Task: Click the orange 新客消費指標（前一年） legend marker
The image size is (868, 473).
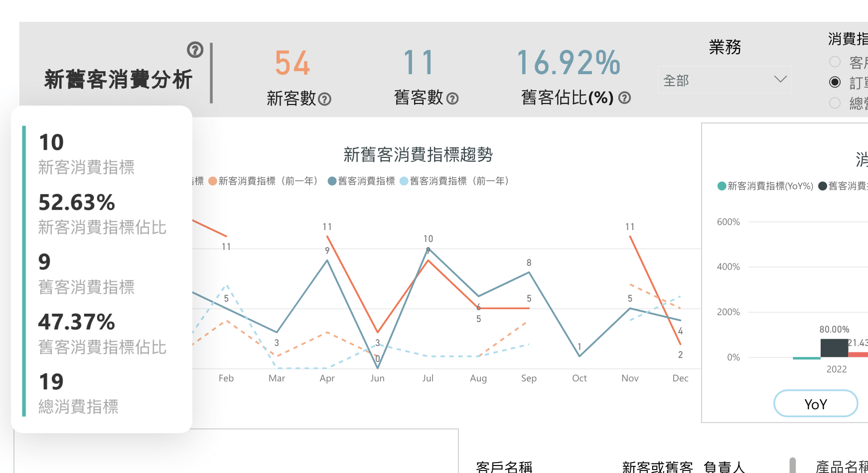Action: tap(213, 181)
